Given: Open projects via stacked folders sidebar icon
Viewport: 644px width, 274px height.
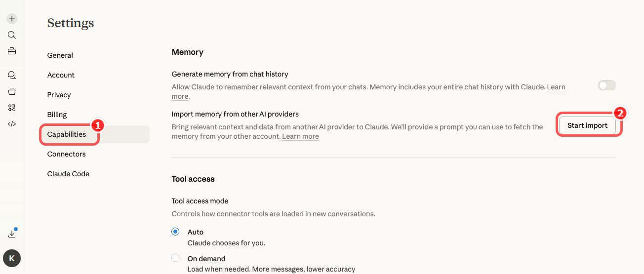Looking at the screenshot, I should point(12,91).
